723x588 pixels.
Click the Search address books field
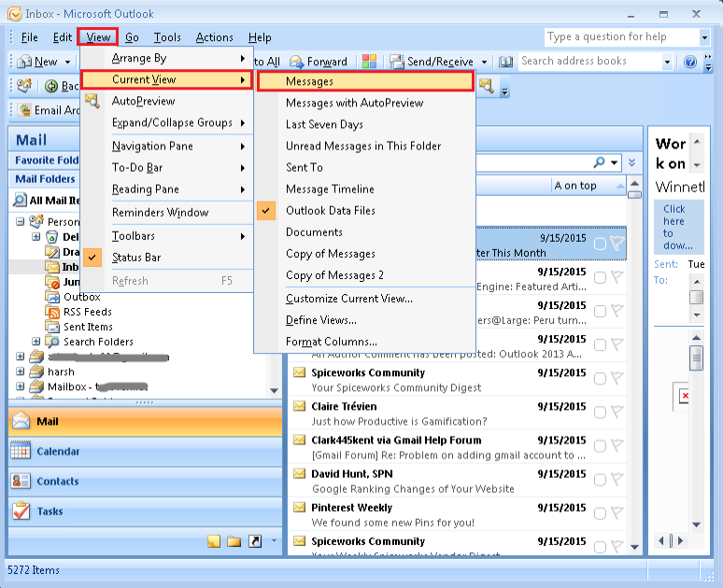click(x=589, y=62)
